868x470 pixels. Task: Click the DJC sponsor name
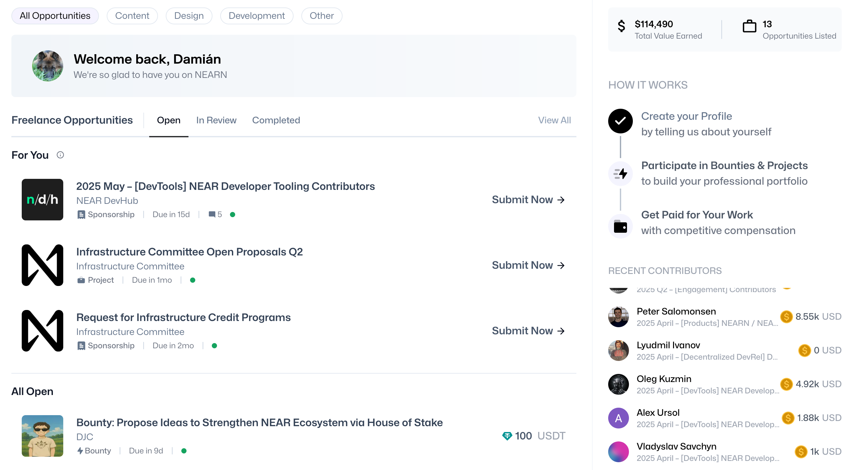click(85, 437)
